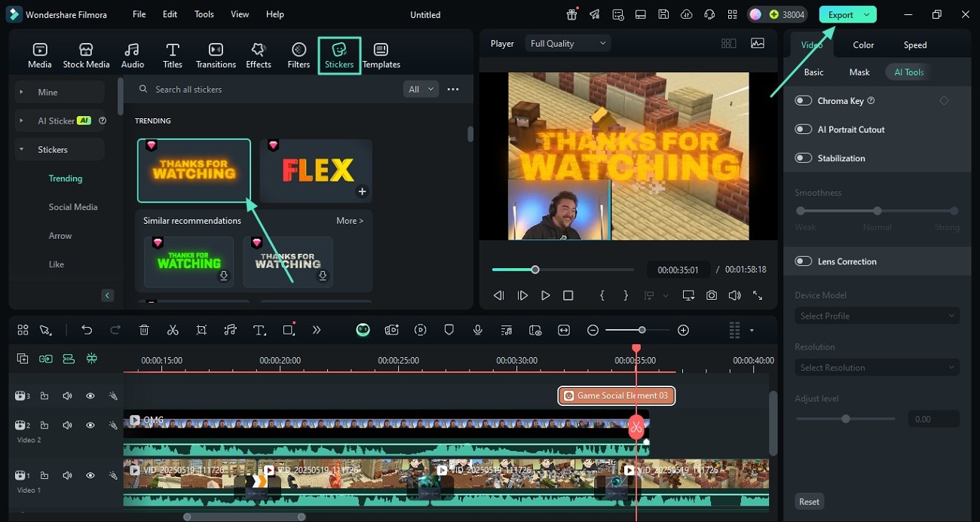Toggle the Lens Correction switch

tap(804, 261)
